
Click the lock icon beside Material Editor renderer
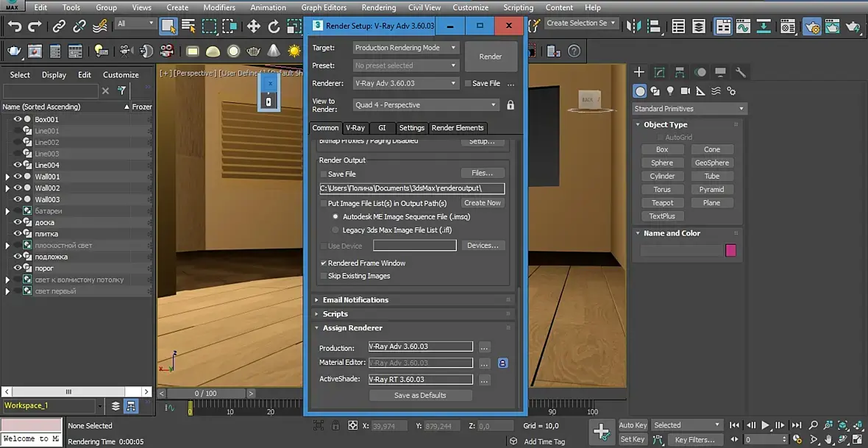[x=503, y=363]
